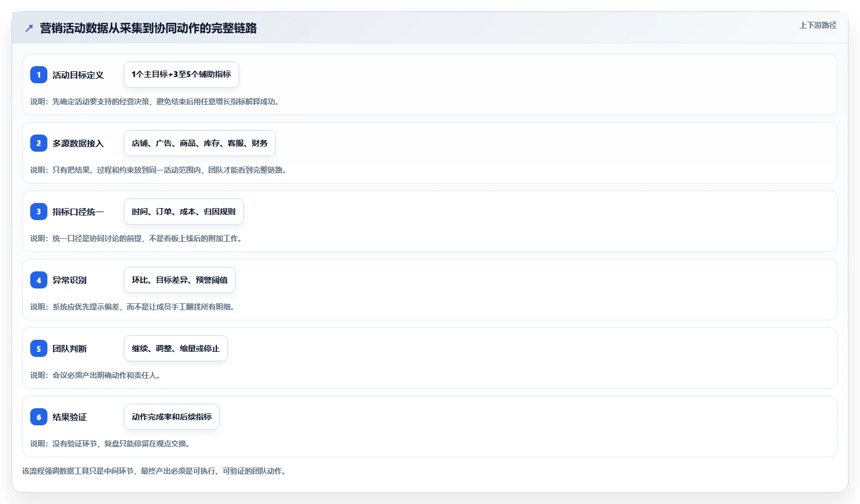The height and width of the screenshot is (504, 860).
Task: Select the 1个主目标+3至5个辅助指标 chip
Action: coord(181,75)
